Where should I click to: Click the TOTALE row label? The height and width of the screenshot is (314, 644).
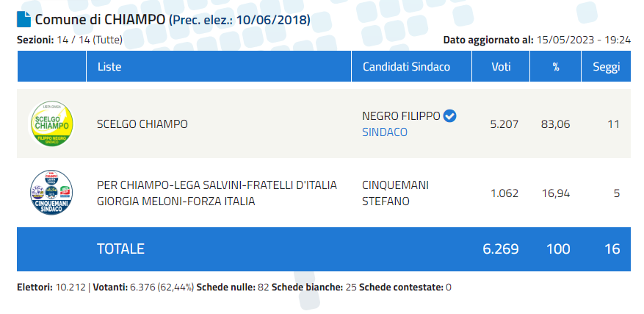[120, 249]
